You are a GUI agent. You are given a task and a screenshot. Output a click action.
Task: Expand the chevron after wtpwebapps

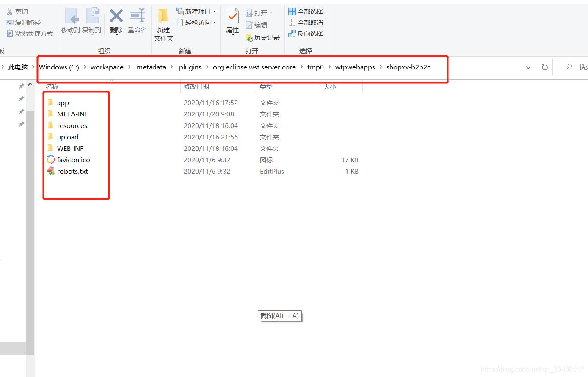pos(381,67)
